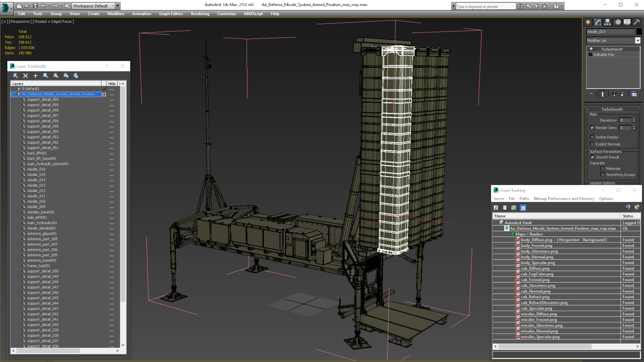This screenshot has width=644, height=362.
Task: Toggle TurboSmooth lightbulb visibility
Action: click(591, 49)
